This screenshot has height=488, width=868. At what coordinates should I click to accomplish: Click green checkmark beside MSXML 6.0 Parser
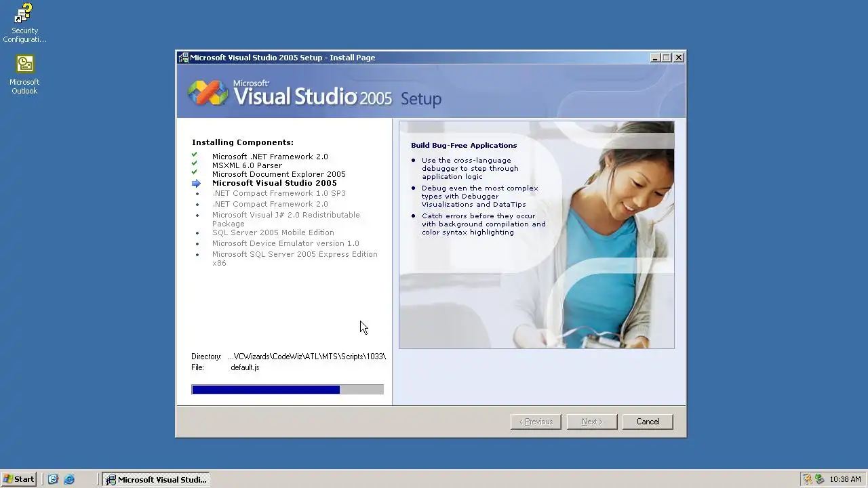point(195,163)
